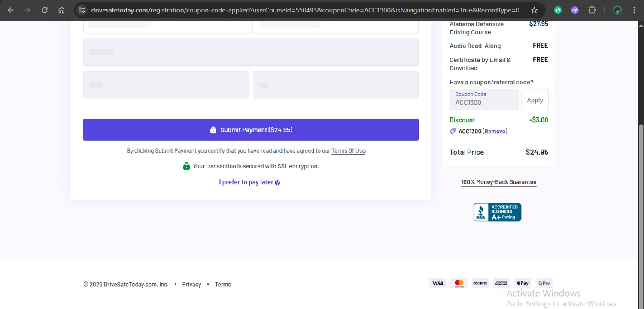Choose I prefer to pay later
The height and width of the screenshot is (309, 644).
[246, 182]
